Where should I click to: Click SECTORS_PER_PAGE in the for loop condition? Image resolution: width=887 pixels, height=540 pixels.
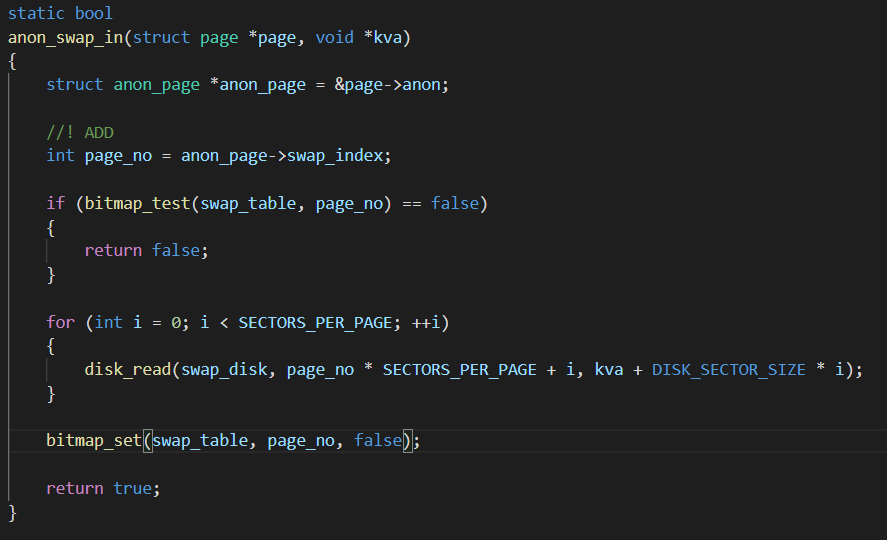click(x=315, y=323)
